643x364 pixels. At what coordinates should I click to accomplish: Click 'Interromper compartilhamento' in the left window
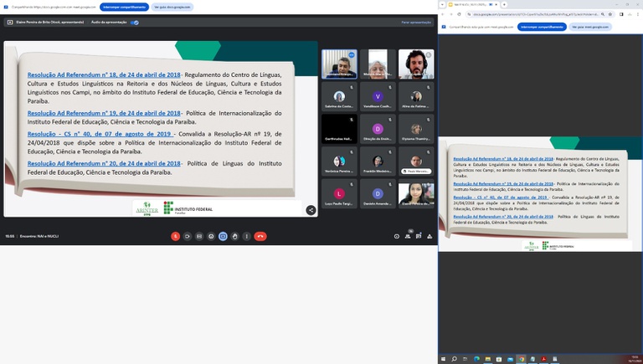coord(124,6)
